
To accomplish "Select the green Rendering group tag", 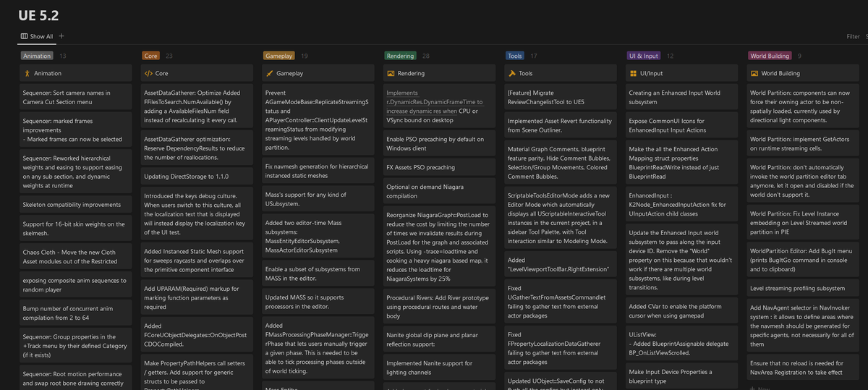I will (x=401, y=56).
